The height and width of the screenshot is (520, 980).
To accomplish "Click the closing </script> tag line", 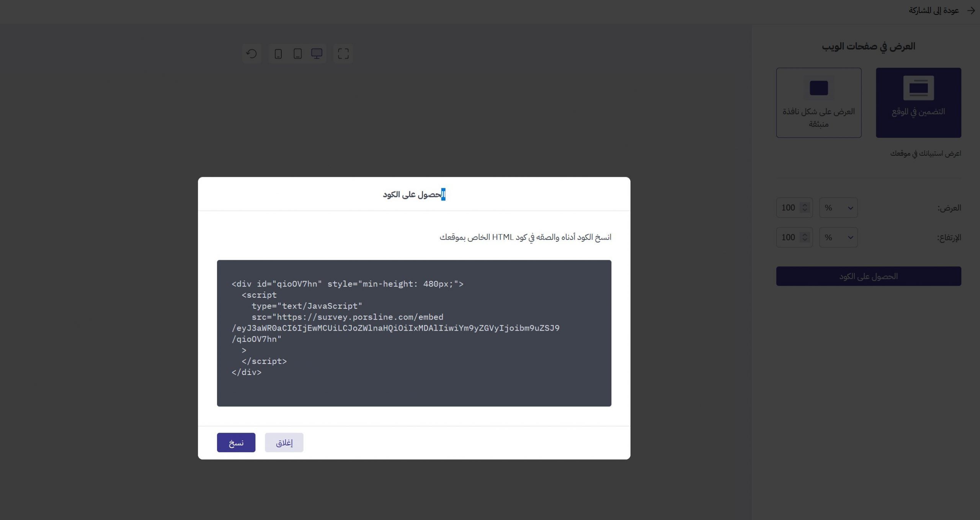I will [264, 361].
